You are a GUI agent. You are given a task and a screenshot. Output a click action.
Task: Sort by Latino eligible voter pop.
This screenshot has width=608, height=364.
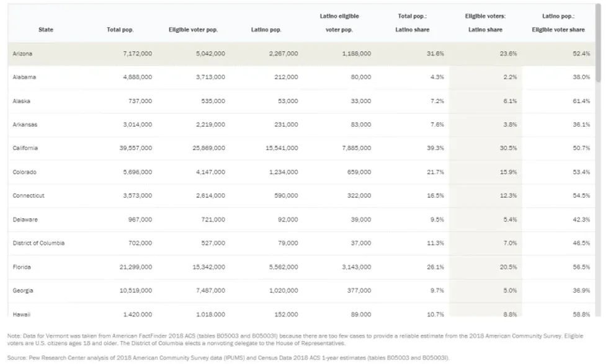tap(340, 23)
